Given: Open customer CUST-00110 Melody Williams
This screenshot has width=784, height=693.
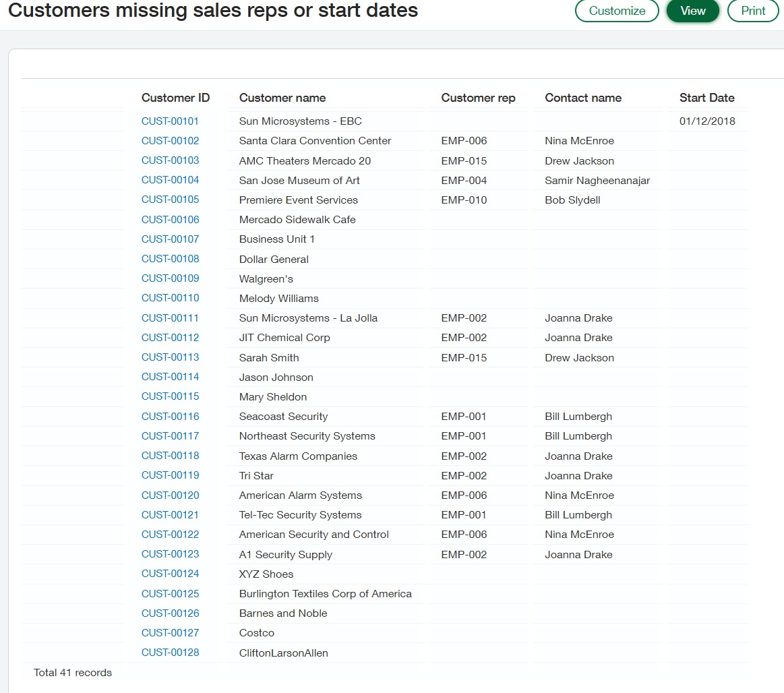Looking at the screenshot, I should pos(170,298).
